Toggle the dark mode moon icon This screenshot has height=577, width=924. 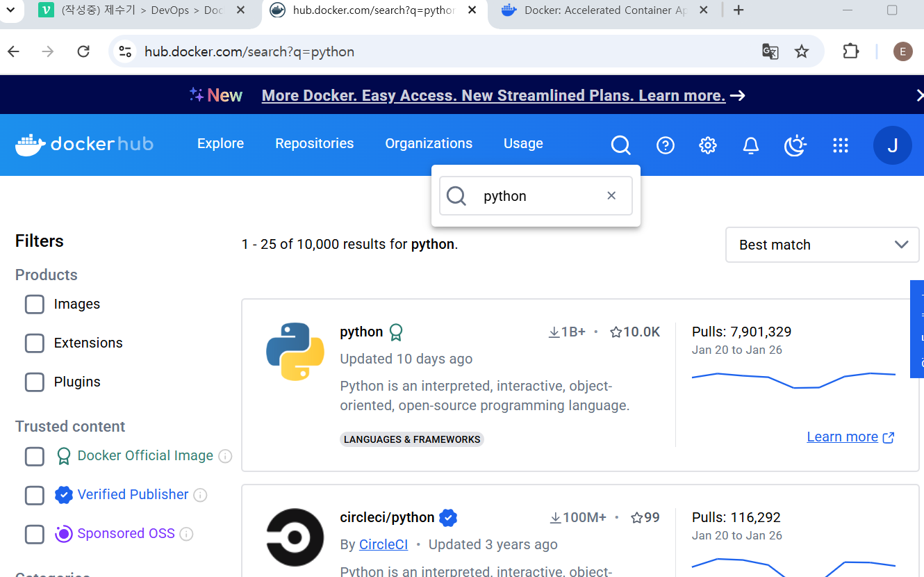click(x=795, y=145)
